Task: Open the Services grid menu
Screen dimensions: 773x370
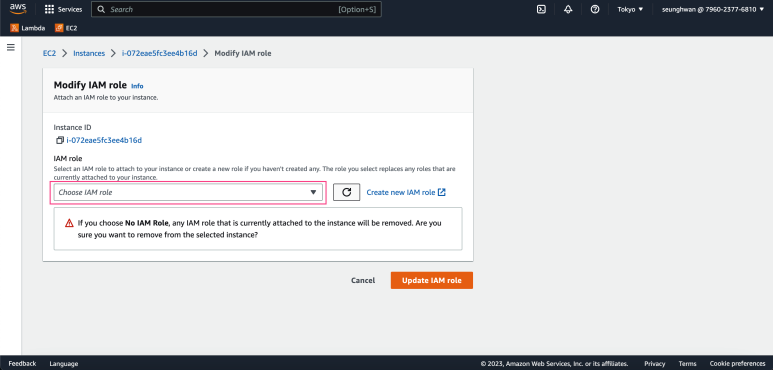Action: click(x=64, y=9)
